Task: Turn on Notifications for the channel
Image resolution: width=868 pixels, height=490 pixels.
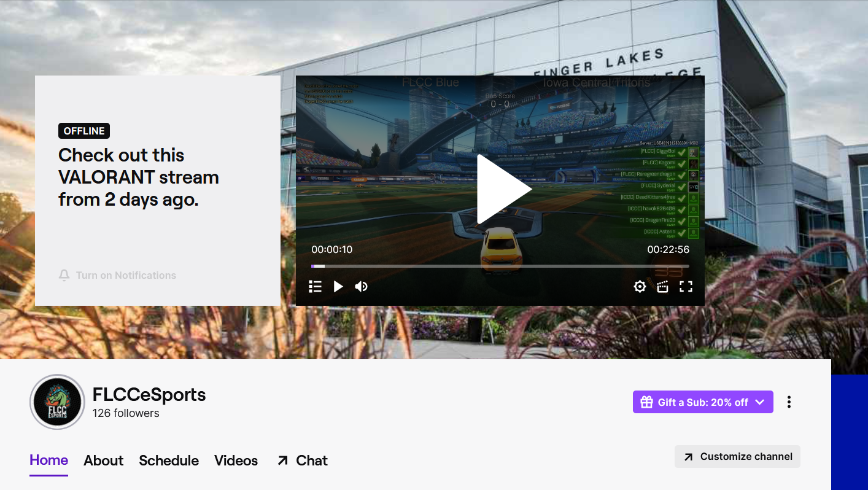Action: point(117,275)
